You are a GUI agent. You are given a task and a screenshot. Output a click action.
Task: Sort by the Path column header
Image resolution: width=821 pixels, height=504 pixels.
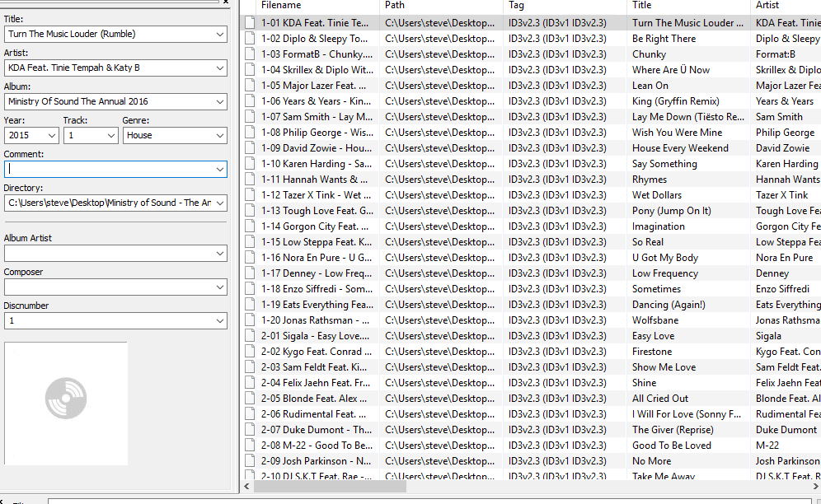[441, 6]
